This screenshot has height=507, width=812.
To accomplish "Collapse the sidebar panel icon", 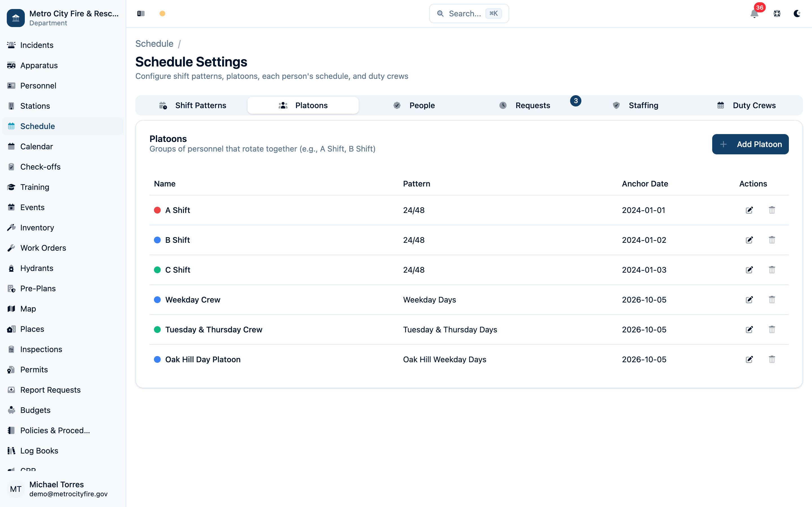I will point(141,14).
